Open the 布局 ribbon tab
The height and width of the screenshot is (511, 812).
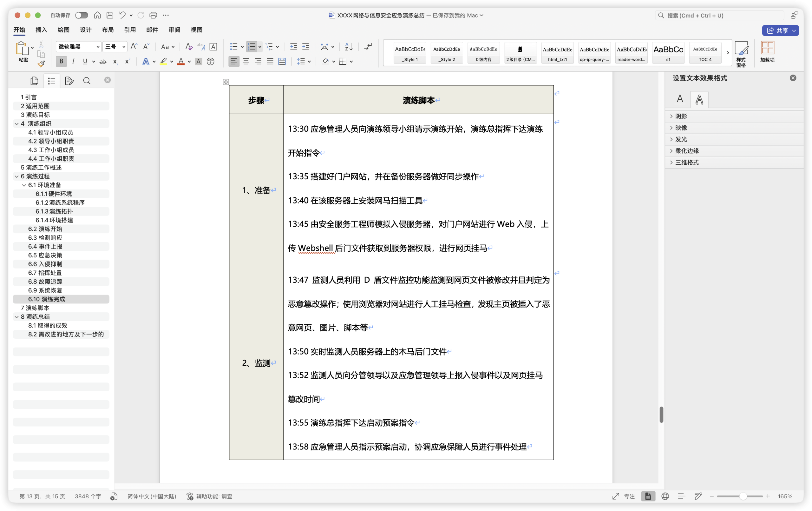pos(108,30)
